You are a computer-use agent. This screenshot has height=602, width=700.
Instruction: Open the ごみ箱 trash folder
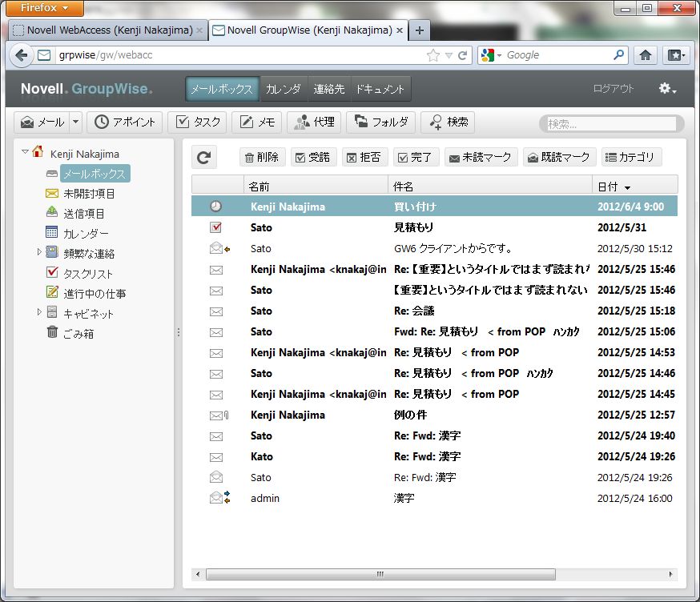coord(78,333)
